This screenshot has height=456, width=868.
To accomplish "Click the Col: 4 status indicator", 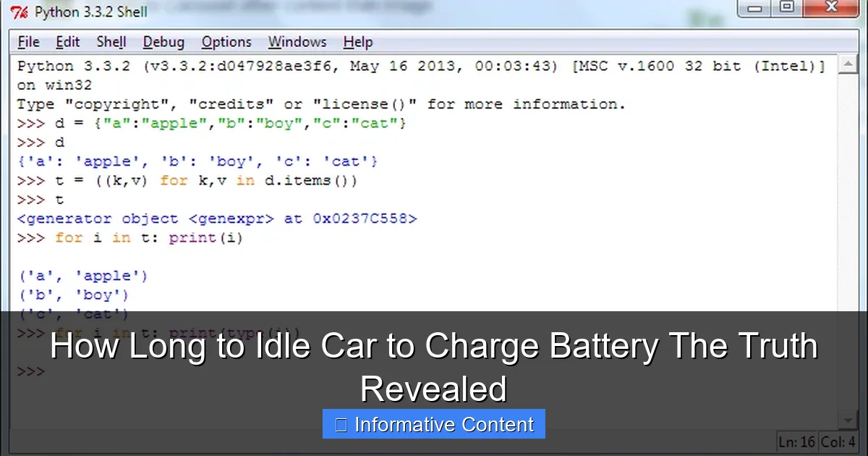I will pos(838,442).
